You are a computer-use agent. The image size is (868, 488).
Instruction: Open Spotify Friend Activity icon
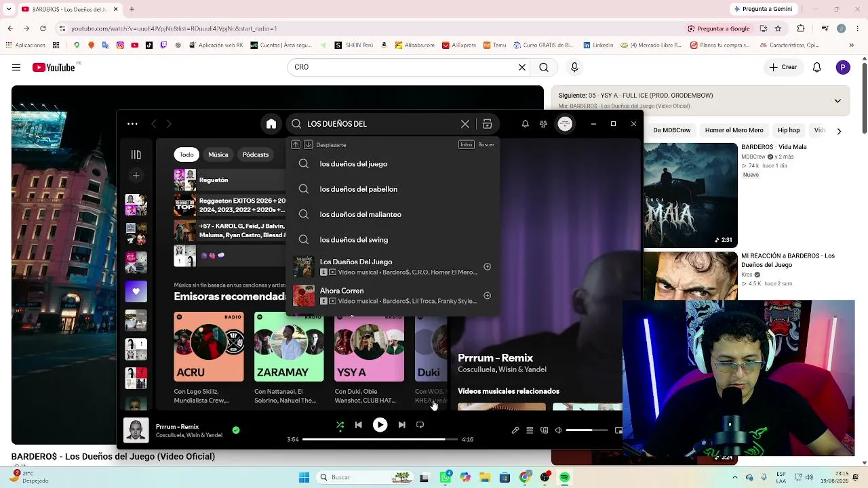coord(543,124)
